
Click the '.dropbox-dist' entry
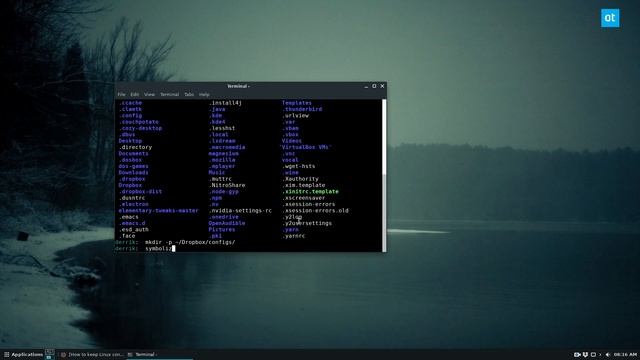pos(140,191)
